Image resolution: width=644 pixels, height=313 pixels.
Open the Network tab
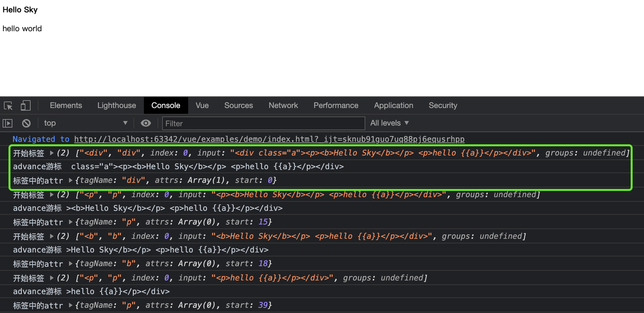pyautogui.click(x=283, y=105)
